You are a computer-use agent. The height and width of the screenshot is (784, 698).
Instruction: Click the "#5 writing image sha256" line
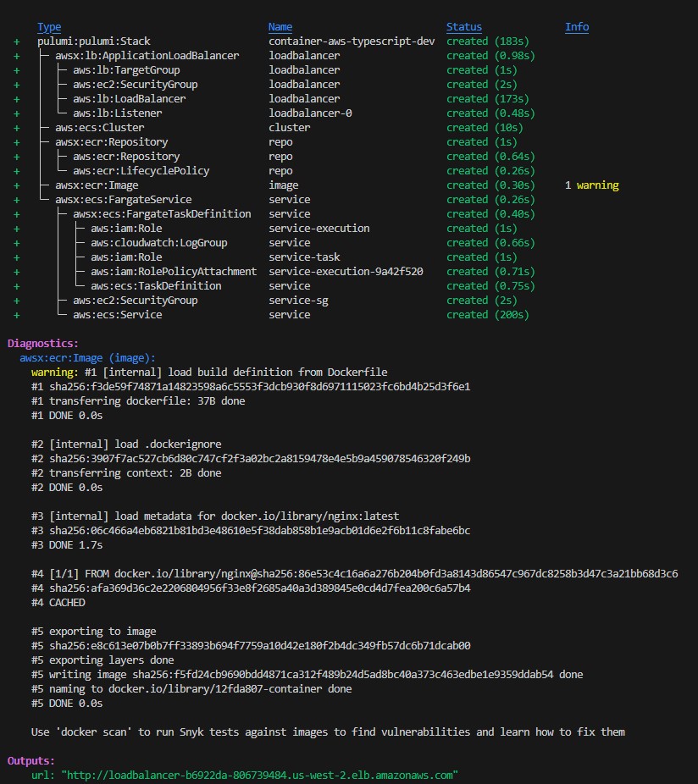(x=307, y=675)
